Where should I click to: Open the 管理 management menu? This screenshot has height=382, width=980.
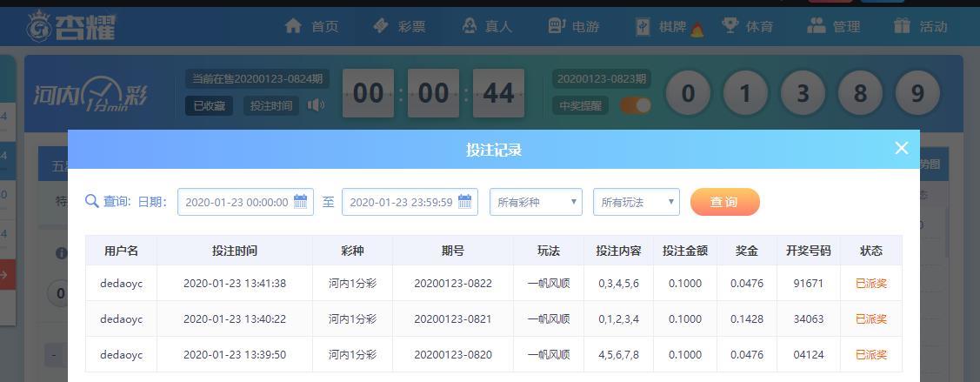point(834,26)
